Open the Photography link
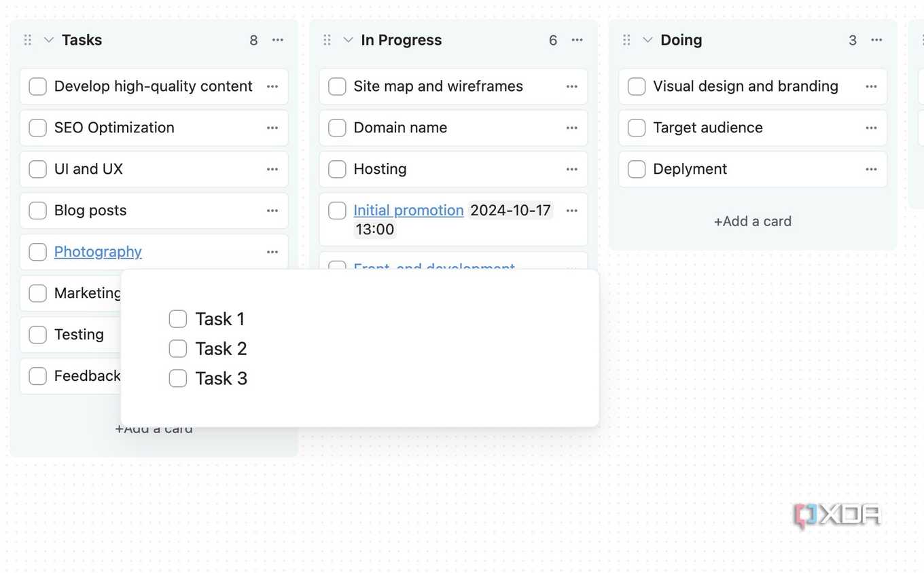This screenshot has width=924, height=573. [98, 252]
